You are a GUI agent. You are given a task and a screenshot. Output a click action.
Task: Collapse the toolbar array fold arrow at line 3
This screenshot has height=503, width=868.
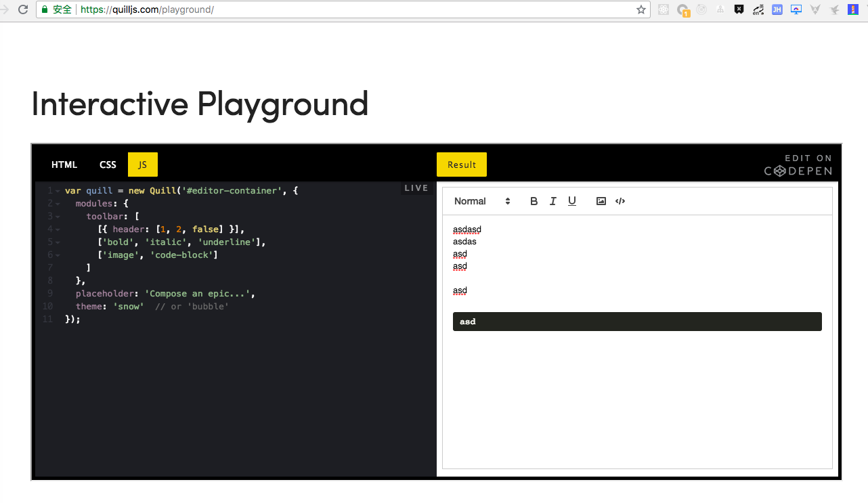pos(58,217)
